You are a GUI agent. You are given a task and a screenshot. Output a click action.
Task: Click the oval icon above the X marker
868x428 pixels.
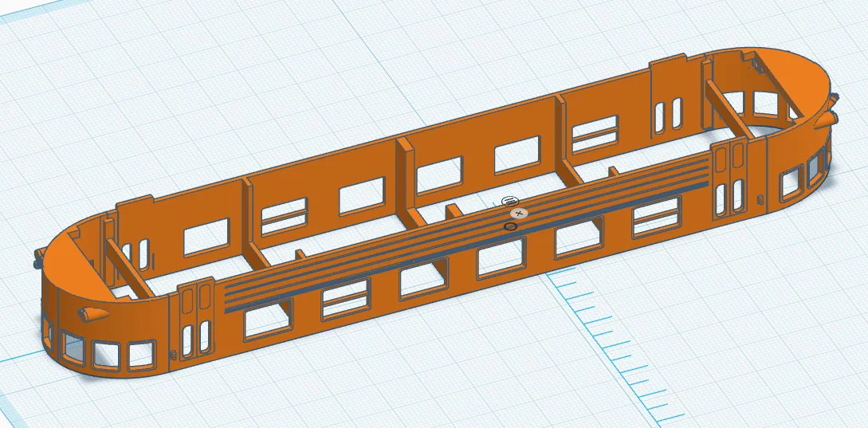coord(509,200)
